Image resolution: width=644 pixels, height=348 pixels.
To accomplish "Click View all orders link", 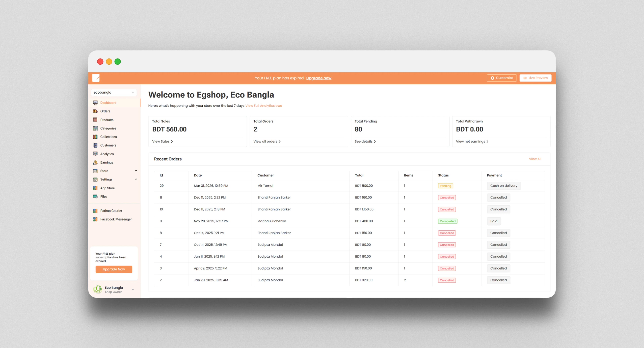I will click(267, 141).
